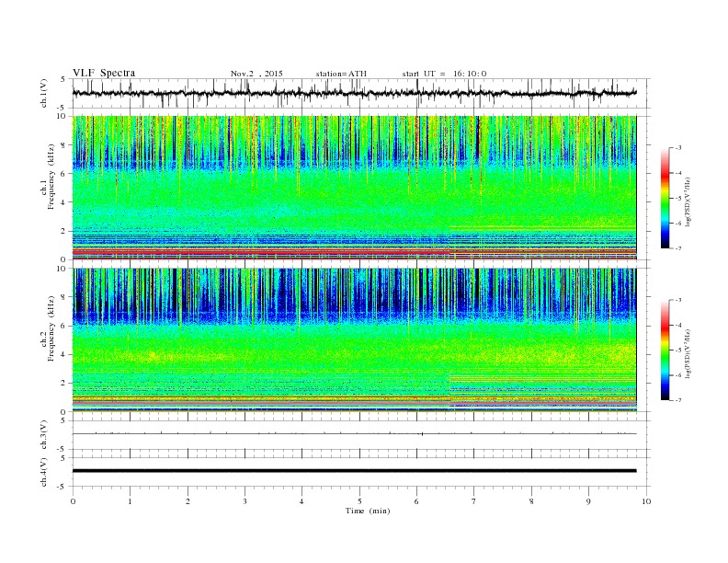Click time axis tick label "6"
This screenshot has width=728, height=563.
coord(416,501)
